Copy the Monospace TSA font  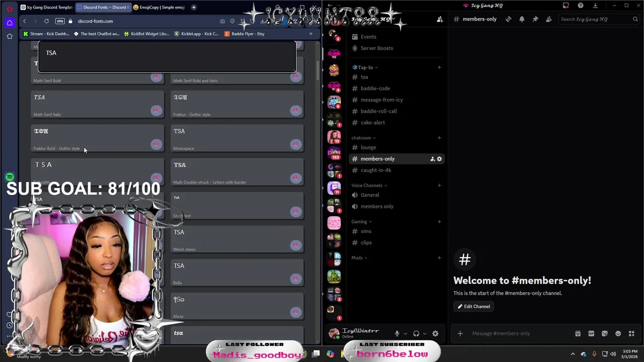[x=295, y=144]
